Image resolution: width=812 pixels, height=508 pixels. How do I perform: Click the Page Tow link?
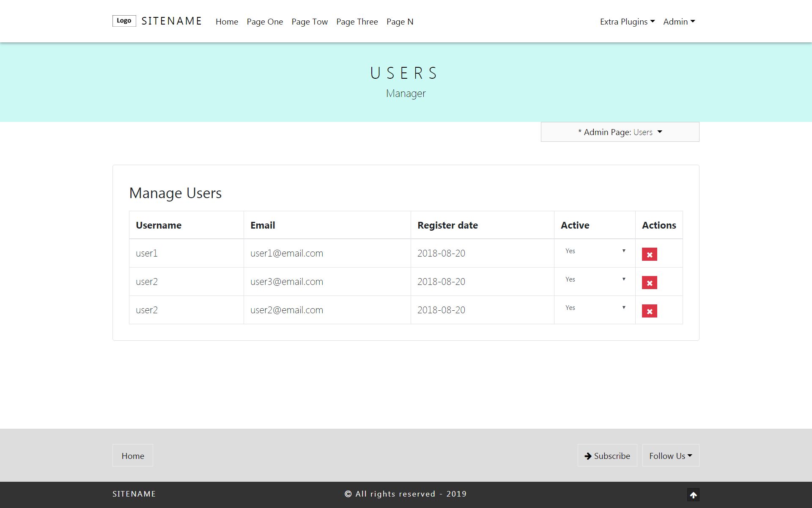310,22
